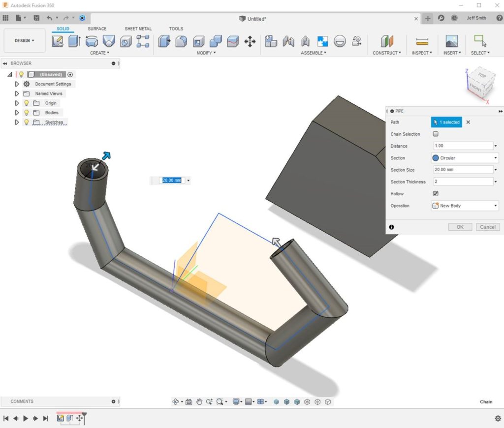Uncheck the Hollow checkbox
The width and height of the screenshot is (504, 428).
436,194
